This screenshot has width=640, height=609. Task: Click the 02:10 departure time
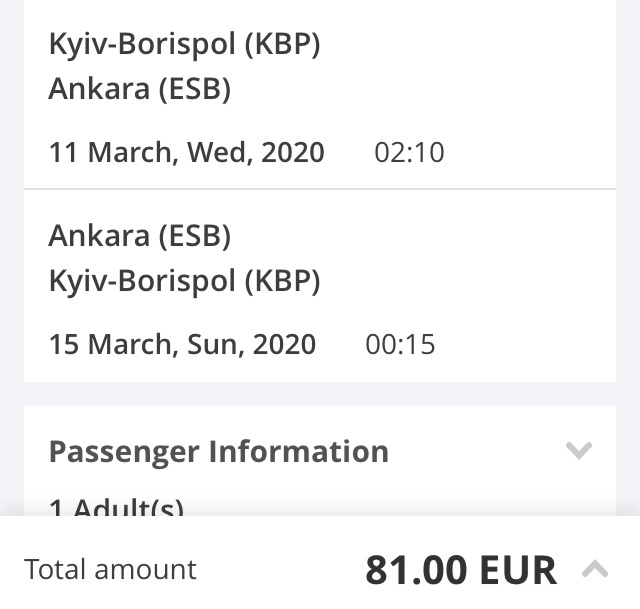click(x=409, y=153)
